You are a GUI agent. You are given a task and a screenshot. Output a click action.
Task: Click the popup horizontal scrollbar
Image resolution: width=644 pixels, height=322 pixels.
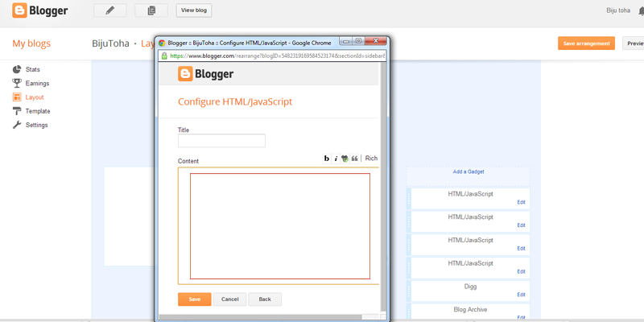coord(260,317)
